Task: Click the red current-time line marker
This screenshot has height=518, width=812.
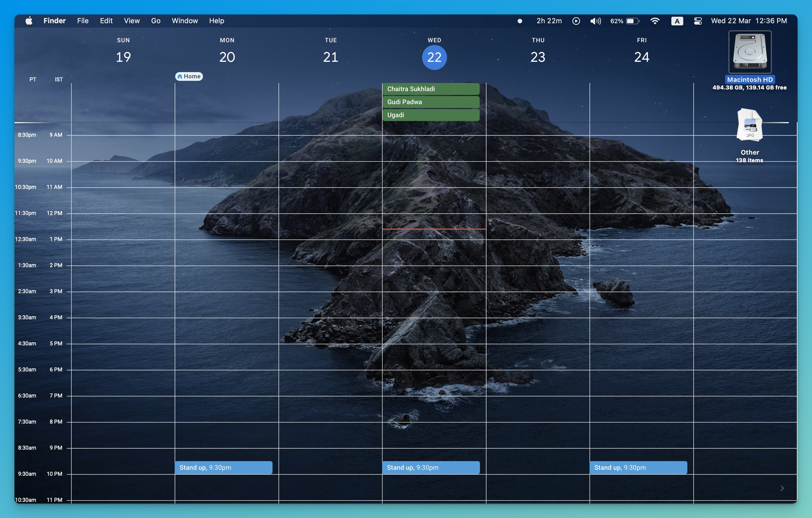Action: (434, 228)
